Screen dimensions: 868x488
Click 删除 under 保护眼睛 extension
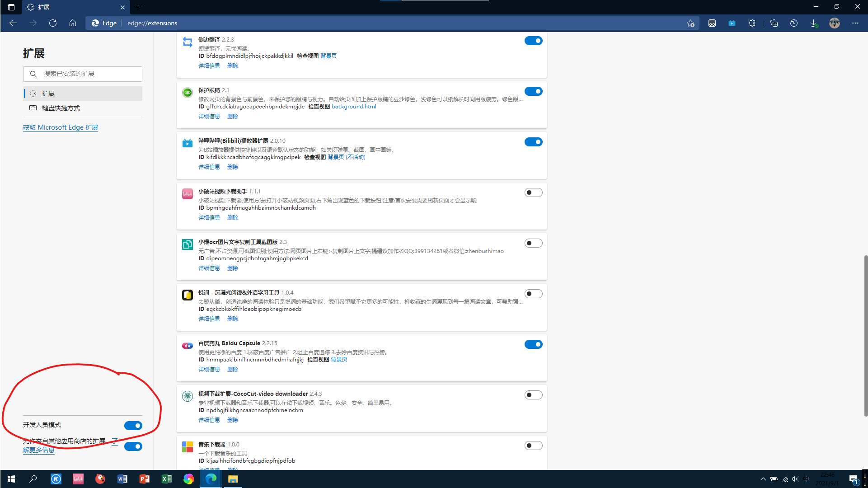[x=233, y=117]
